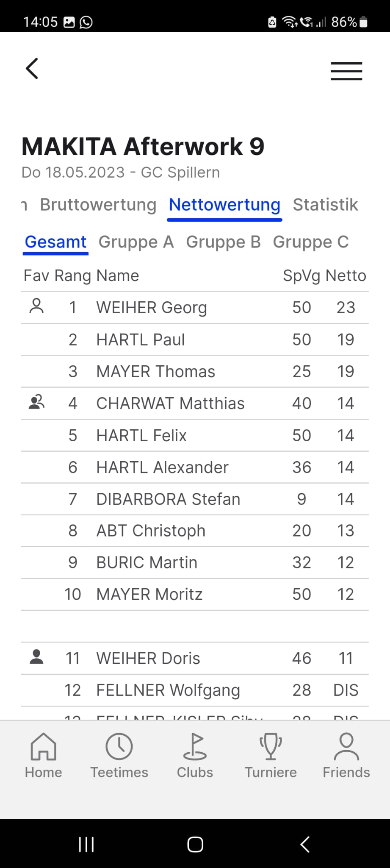The height and width of the screenshot is (868, 390).
Task: Open Friends person icon
Action: 346,747
